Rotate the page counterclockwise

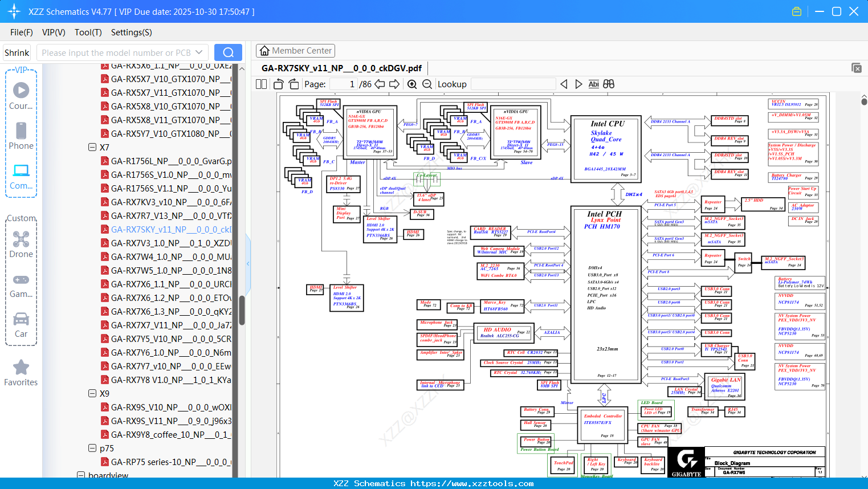(278, 84)
